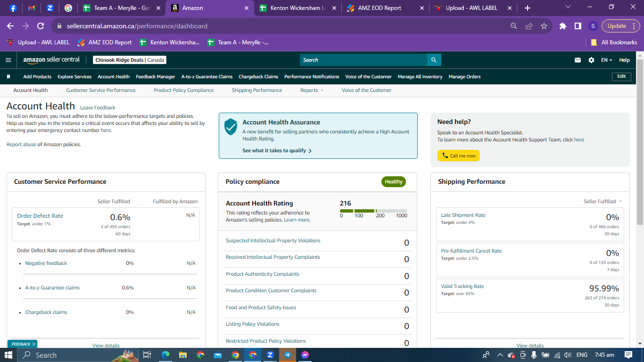Open the EN language dropdown
The width and height of the screenshot is (644, 362).
[x=606, y=60]
